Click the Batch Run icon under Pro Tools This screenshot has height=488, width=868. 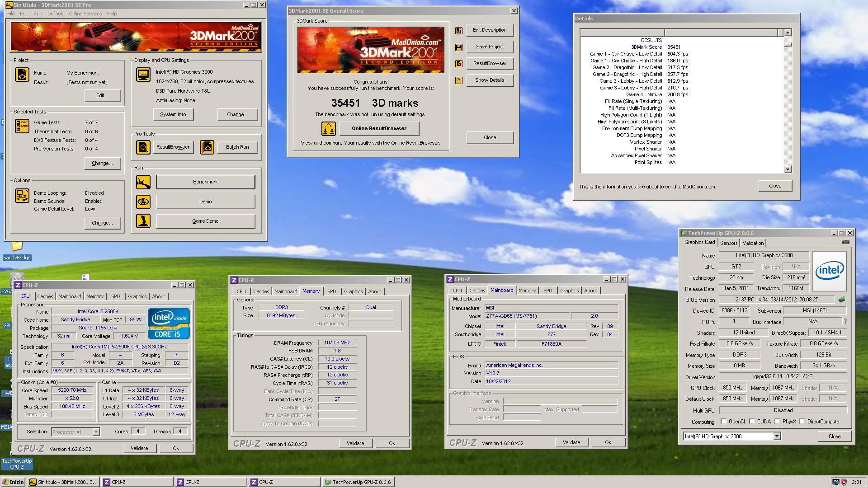207,147
